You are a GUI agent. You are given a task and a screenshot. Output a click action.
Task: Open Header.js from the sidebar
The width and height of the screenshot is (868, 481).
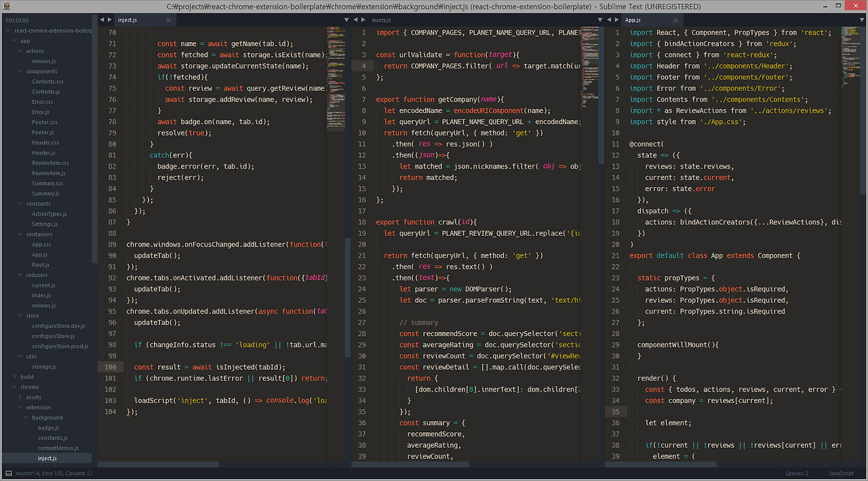43,152
